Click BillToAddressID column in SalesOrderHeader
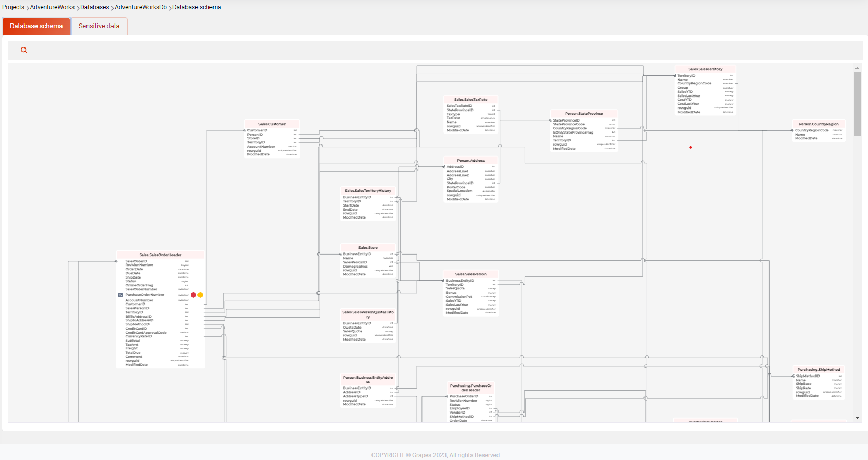 (138, 317)
